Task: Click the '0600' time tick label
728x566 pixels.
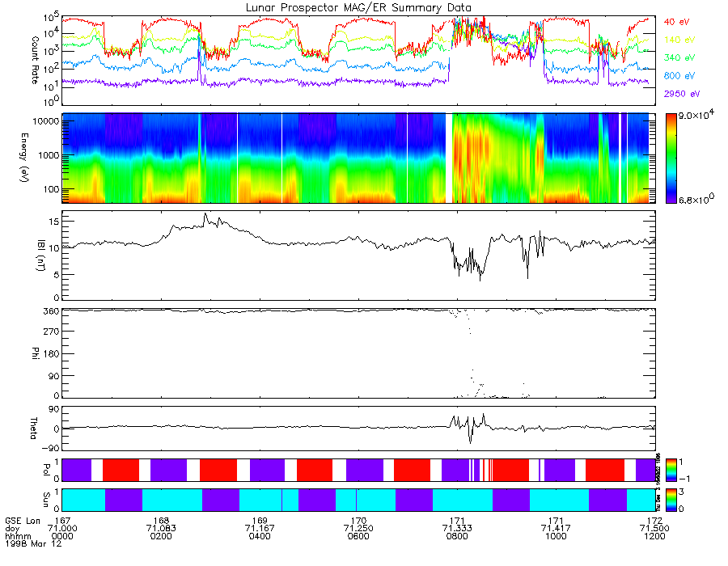Action: 358,536
